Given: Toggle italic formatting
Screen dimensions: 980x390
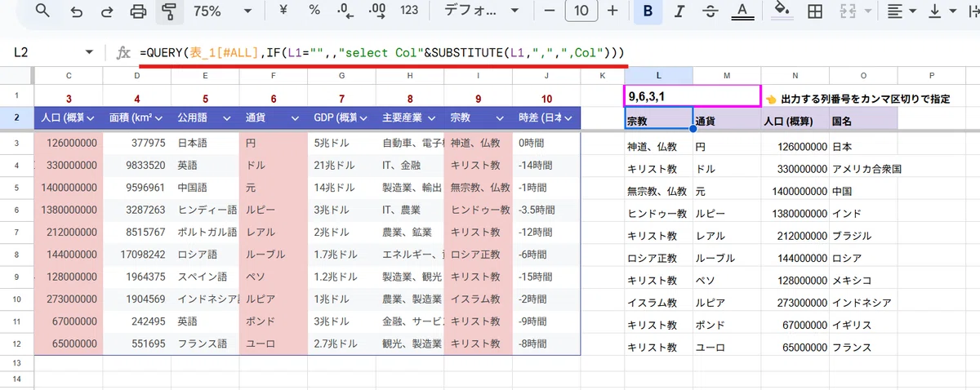Looking at the screenshot, I should 679,11.
